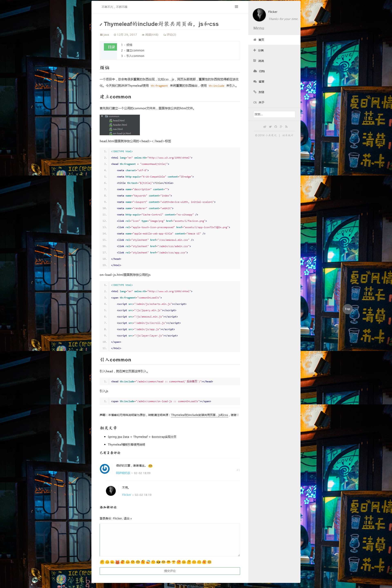Expand the 分类 menu entry
Image resolution: width=392 pixels, height=588 pixels.
coord(274,50)
